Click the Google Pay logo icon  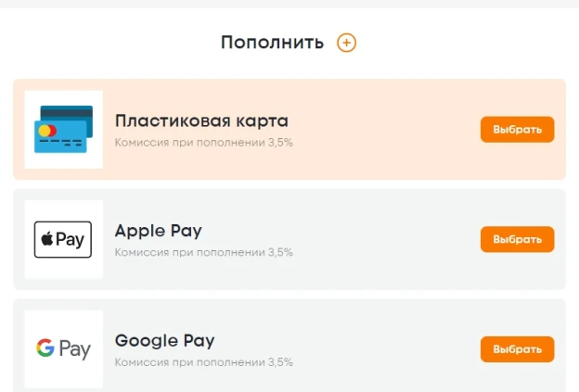point(63,348)
